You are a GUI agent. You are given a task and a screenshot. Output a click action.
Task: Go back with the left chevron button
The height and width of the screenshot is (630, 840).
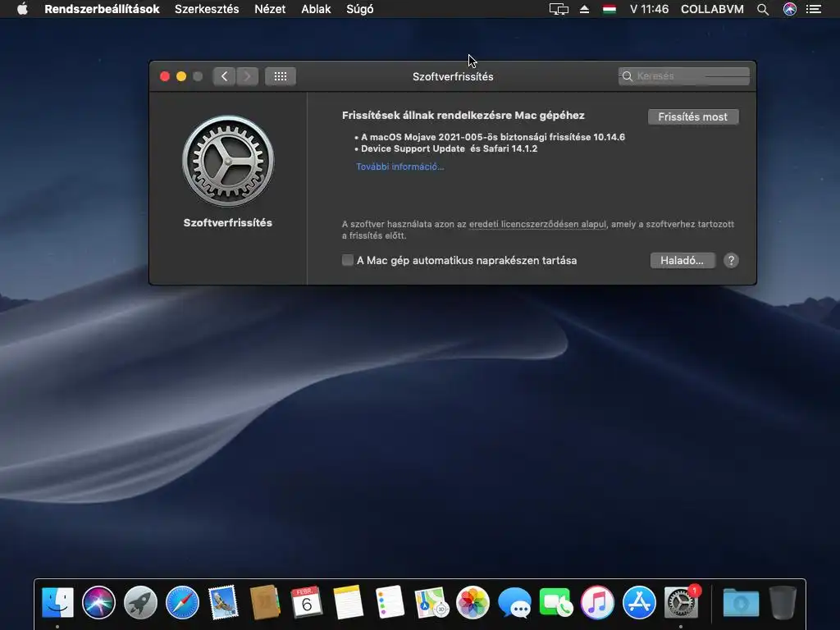[224, 76]
